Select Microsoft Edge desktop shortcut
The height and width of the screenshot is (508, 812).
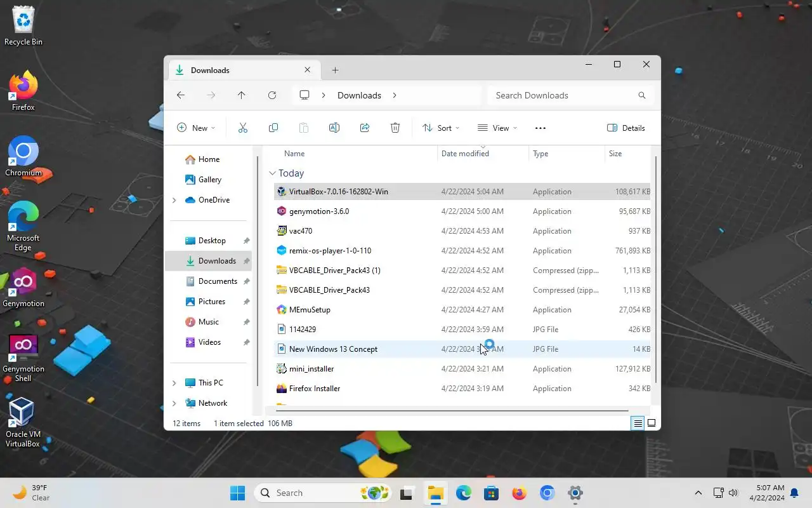[23, 227]
